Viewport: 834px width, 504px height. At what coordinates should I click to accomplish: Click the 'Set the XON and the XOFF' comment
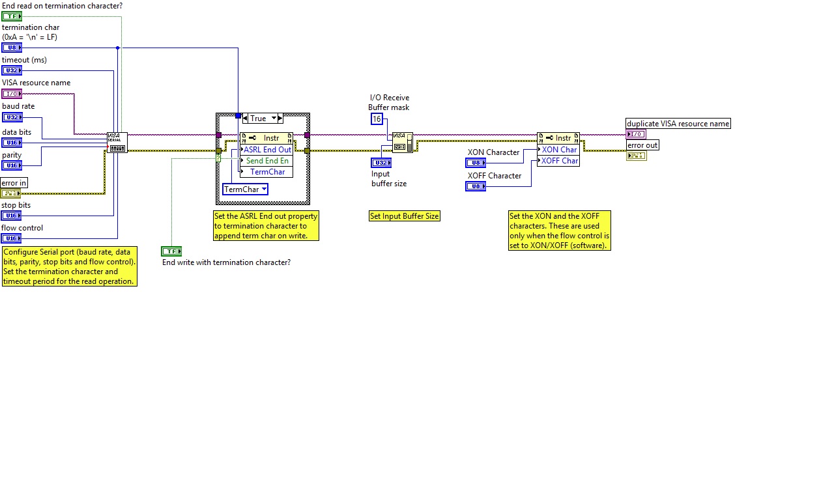click(559, 231)
